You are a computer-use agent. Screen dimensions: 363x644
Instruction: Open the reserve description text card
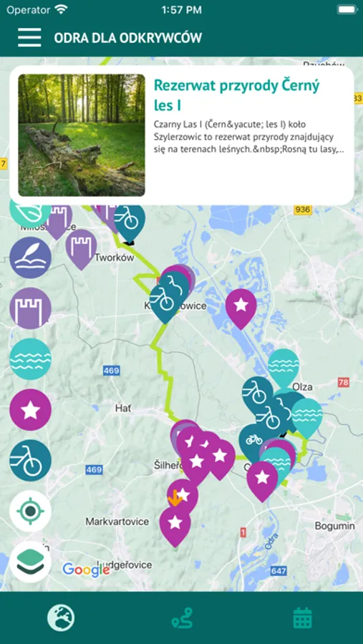coord(249,137)
